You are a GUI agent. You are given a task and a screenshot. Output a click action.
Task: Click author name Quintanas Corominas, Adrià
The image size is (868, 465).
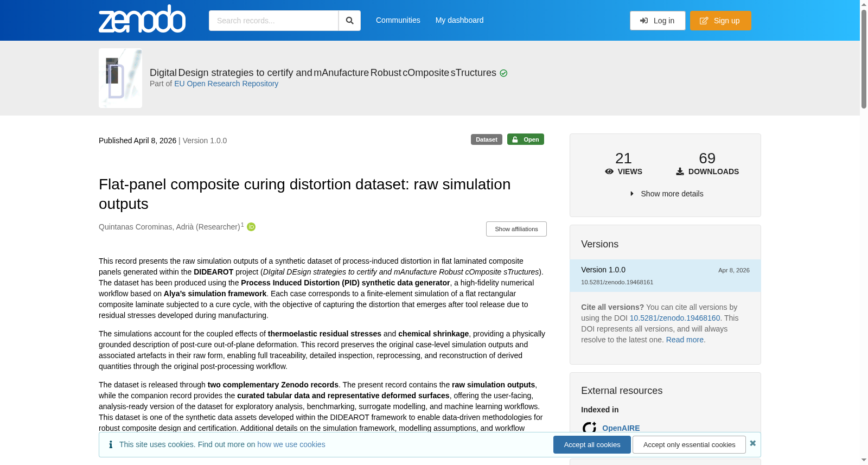tap(169, 227)
